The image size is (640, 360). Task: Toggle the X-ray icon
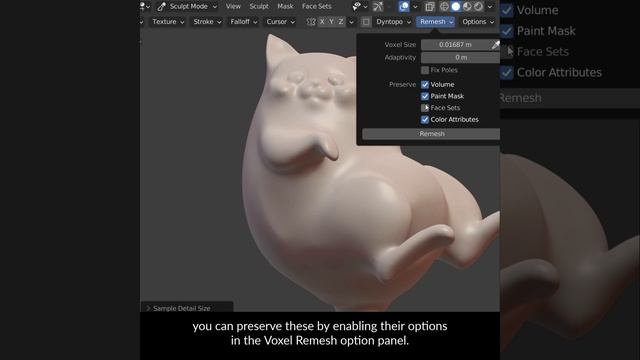(x=429, y=7)
